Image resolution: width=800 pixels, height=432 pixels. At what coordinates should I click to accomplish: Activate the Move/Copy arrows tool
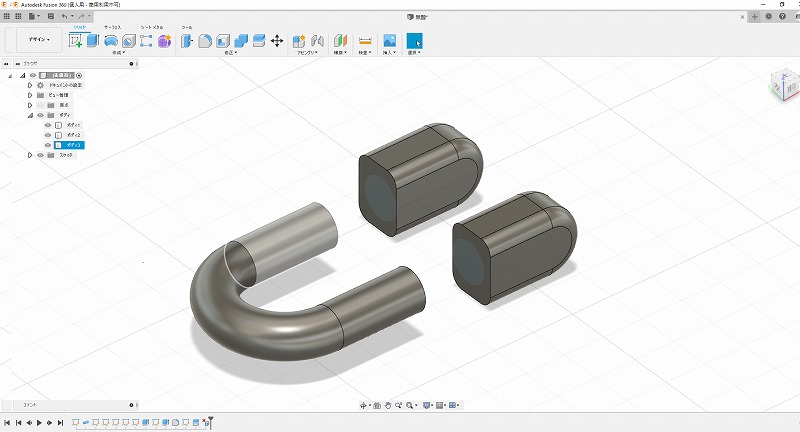(277, 41)
